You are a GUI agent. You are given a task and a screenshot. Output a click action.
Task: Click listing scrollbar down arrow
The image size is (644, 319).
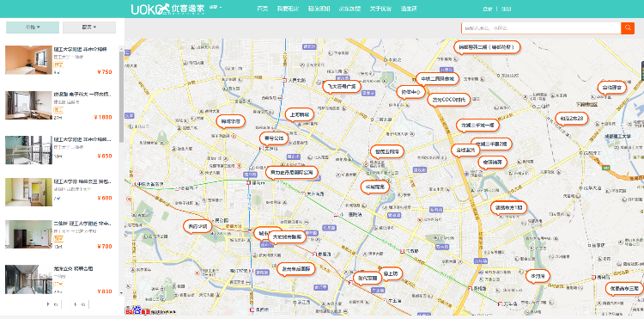121,293
